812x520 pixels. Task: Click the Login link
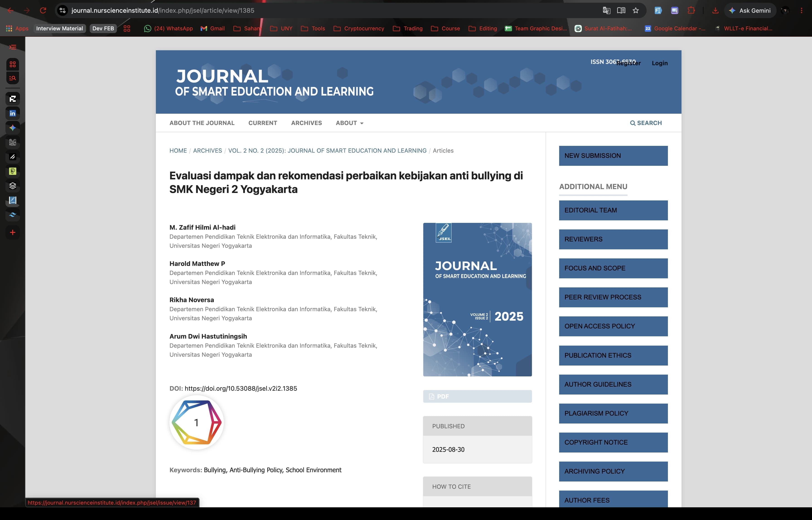(660, 63)
